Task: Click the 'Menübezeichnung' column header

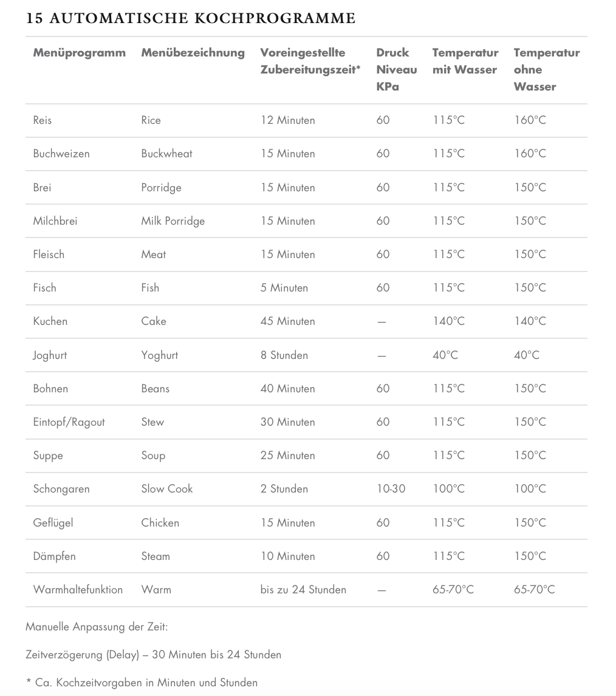Action: pos(193,53)
